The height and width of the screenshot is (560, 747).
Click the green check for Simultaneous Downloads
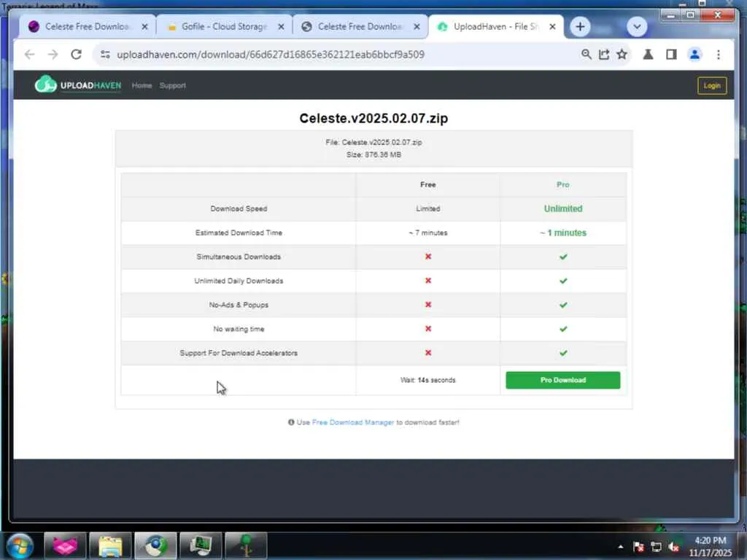click(x=563, y=257)
